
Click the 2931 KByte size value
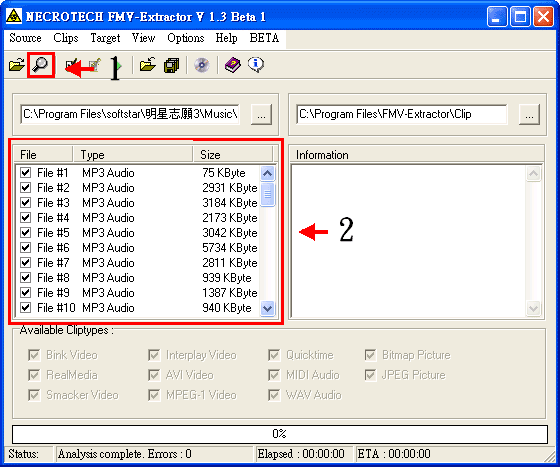(230, 188)
